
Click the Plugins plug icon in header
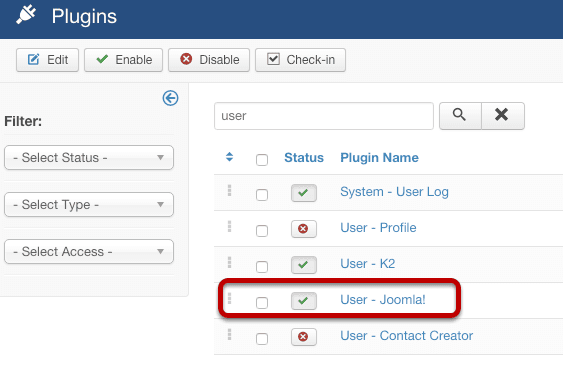click(26, 15)
